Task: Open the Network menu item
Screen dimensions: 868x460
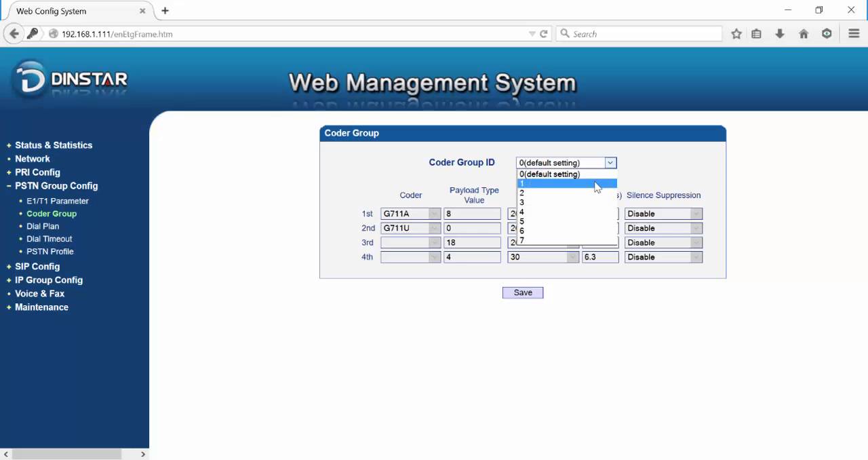Action: coord(33,159)
